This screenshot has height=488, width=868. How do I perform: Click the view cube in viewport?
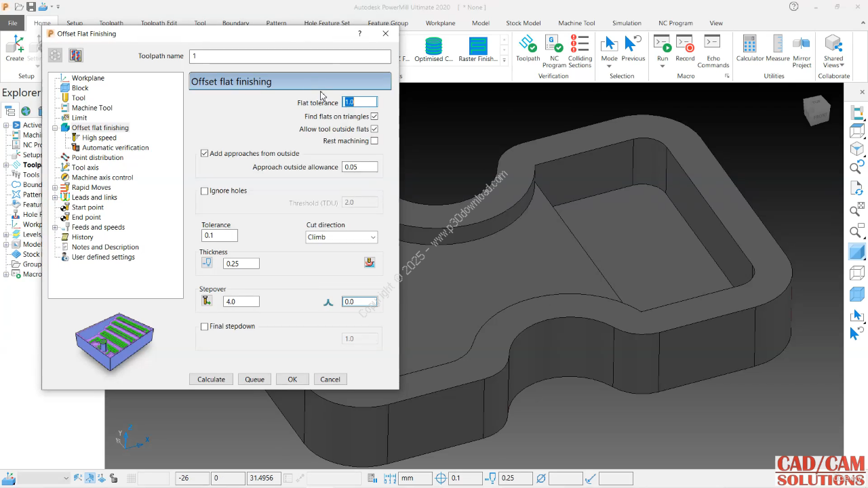coord(816,111)
